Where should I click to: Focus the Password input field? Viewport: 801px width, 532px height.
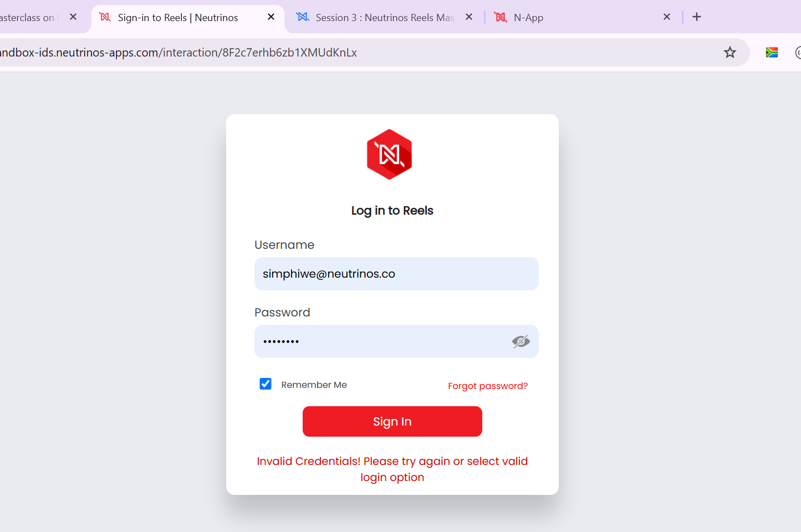[396, 341]
